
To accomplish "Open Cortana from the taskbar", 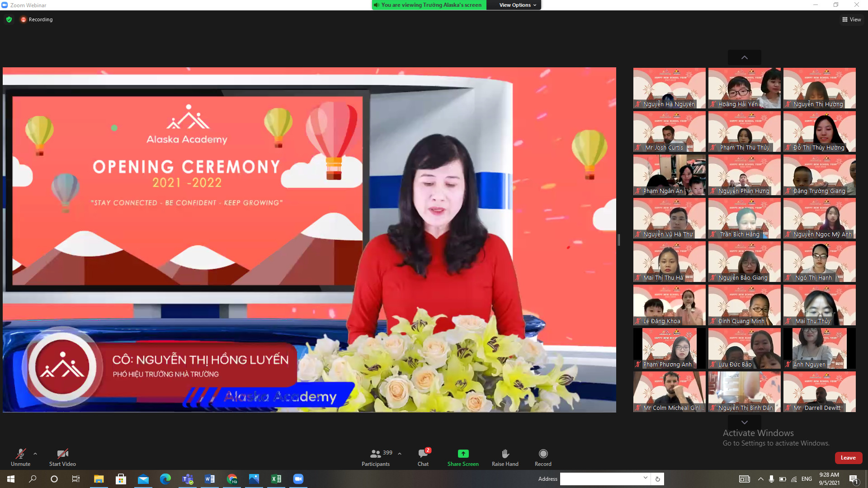I will 54,479.
